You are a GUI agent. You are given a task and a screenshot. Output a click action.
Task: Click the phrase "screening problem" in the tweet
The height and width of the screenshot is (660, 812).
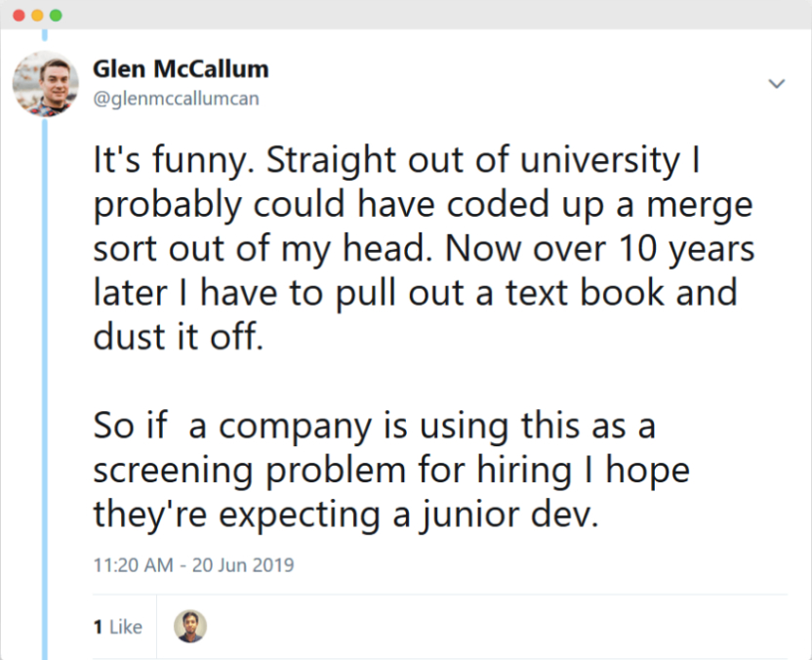point(249,471)
